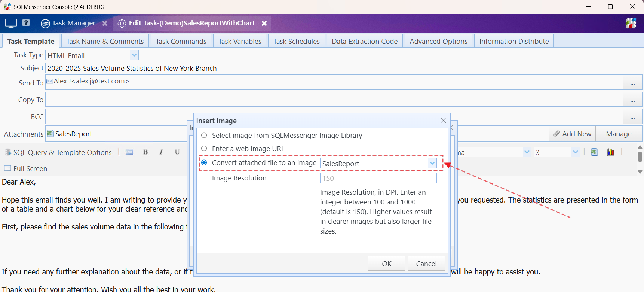Expand the font size 3 dropdown

[x=575, y=152]
